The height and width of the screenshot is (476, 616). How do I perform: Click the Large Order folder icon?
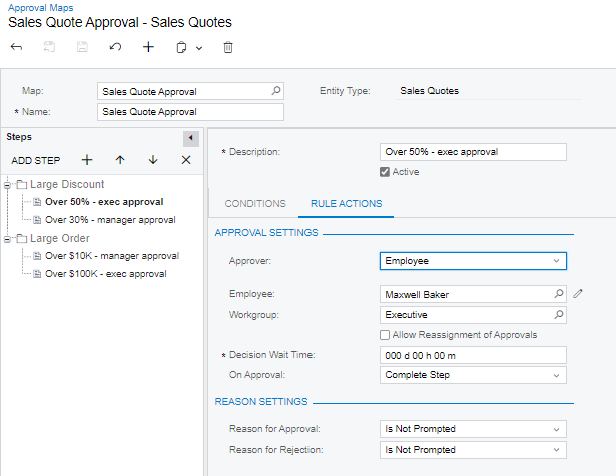tap(22, 238)
